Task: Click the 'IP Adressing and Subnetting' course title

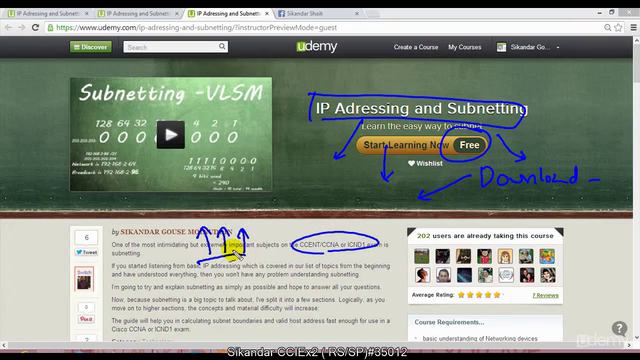Action: [x=422, y=109]
